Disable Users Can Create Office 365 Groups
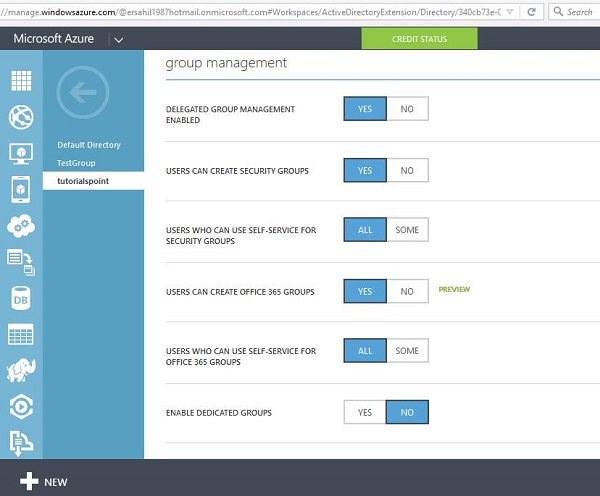 [407, 291]
